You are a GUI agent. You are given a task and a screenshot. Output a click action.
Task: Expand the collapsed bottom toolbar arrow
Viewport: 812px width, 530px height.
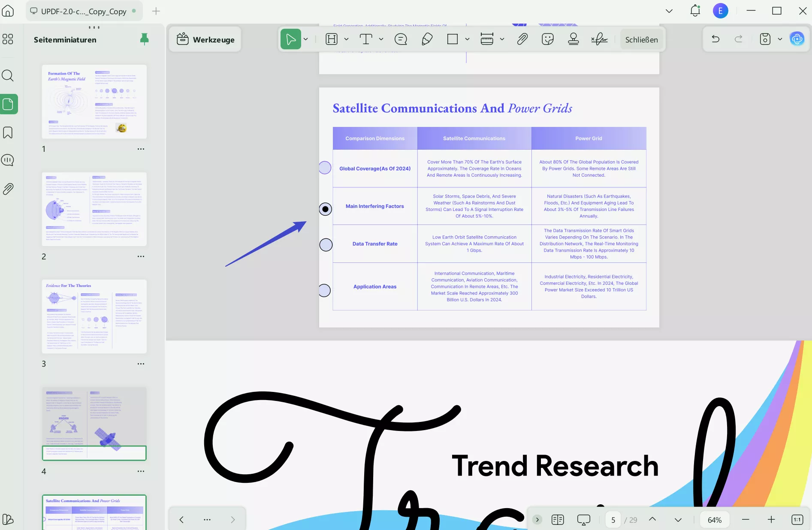click(x=537, y=520)
